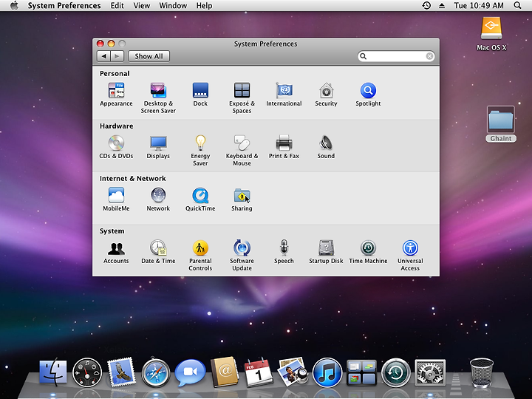Open MobileMe preferences
The width and height of the screenshot is (532, 399).
(116, 199)
